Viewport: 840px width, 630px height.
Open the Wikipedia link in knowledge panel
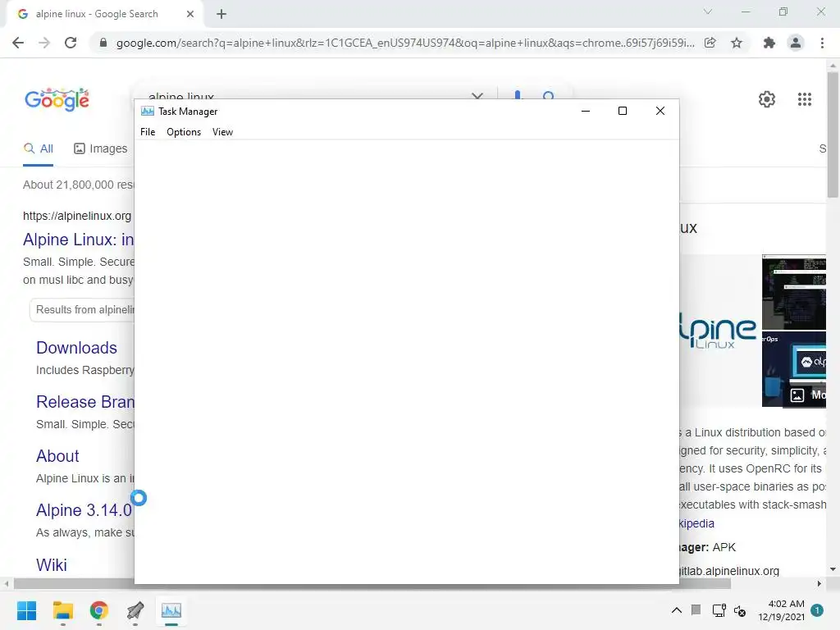click(x=696, y=523)
